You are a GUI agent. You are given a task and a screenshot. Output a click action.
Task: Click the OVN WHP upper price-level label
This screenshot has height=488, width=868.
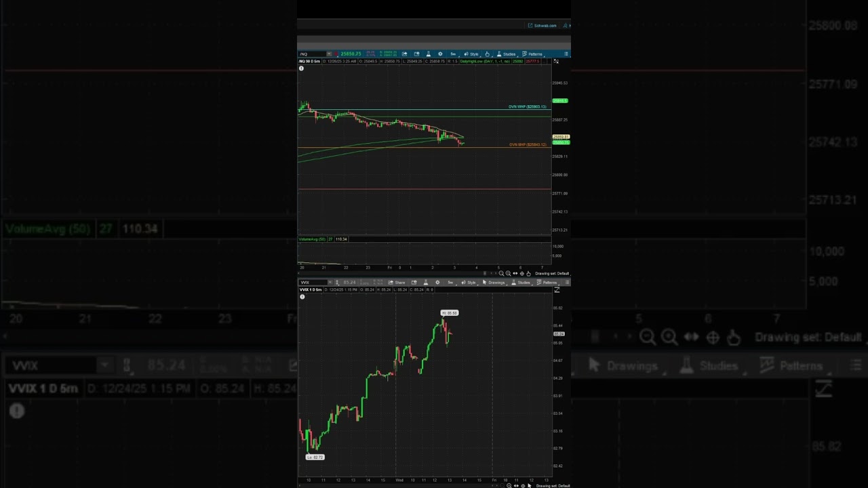coord(527,106)
